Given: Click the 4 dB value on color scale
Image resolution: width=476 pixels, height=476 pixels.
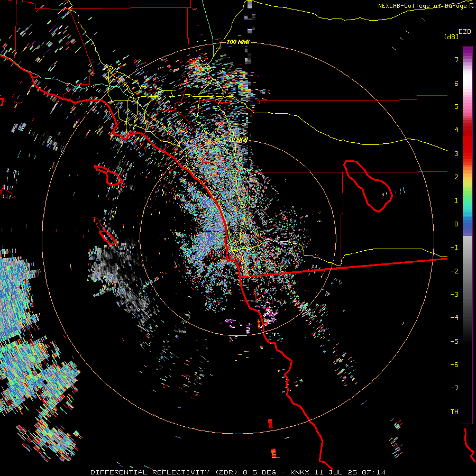Looking at the screenshot, I should tap(456, 130).
